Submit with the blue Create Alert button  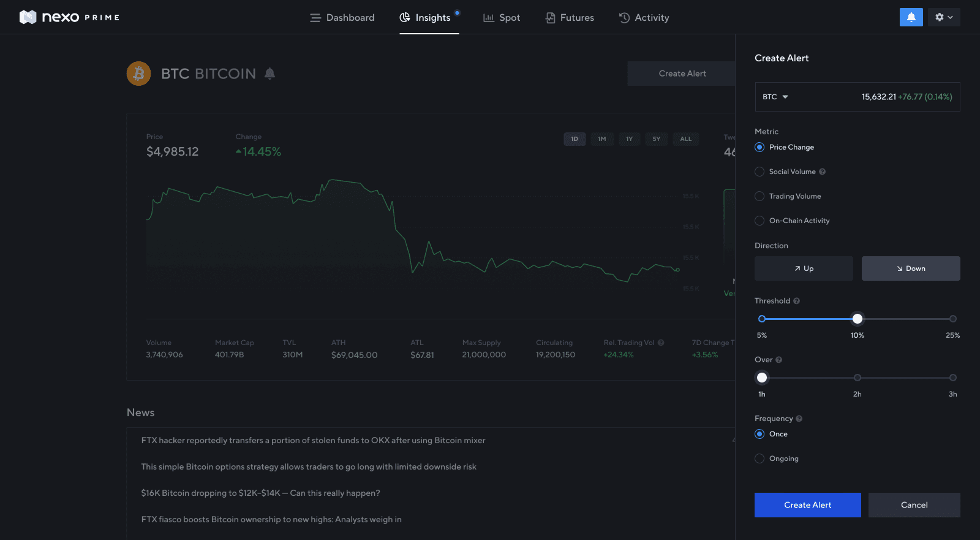coord(808,505)
